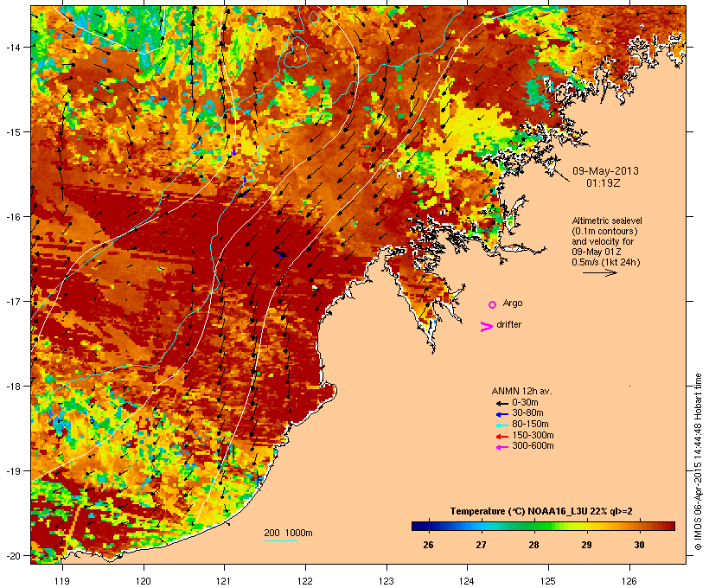
Task: Click the 'Argo' legend label
Action: tap(513, 303)
